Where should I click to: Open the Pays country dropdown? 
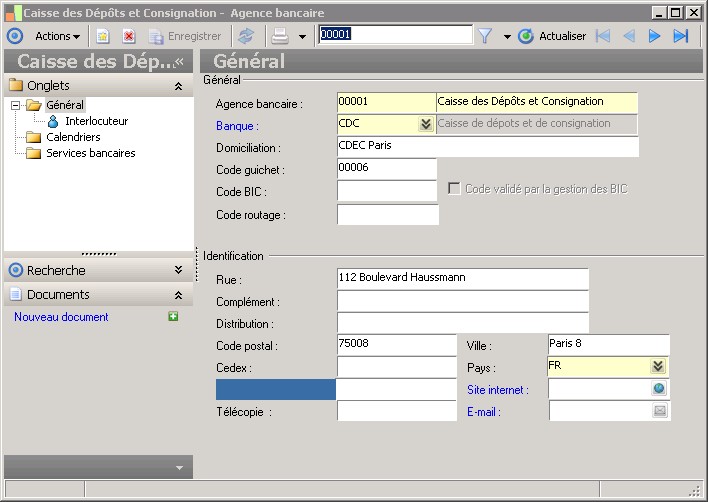pyautogui.click(x=657, y=367)
